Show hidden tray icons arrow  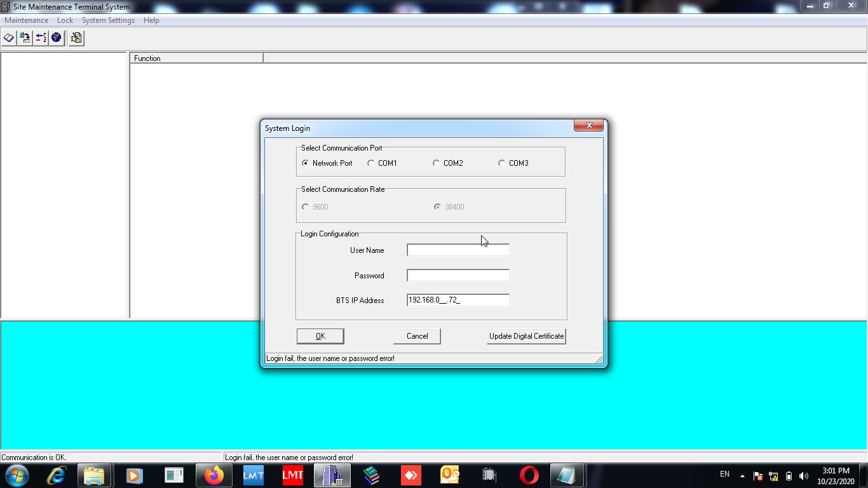point(742,476)
